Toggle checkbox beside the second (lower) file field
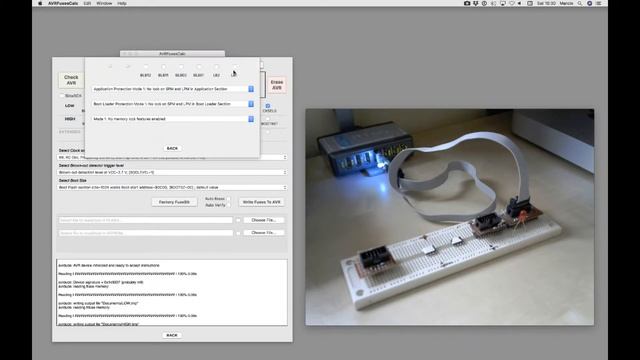 tap(238, 233)
